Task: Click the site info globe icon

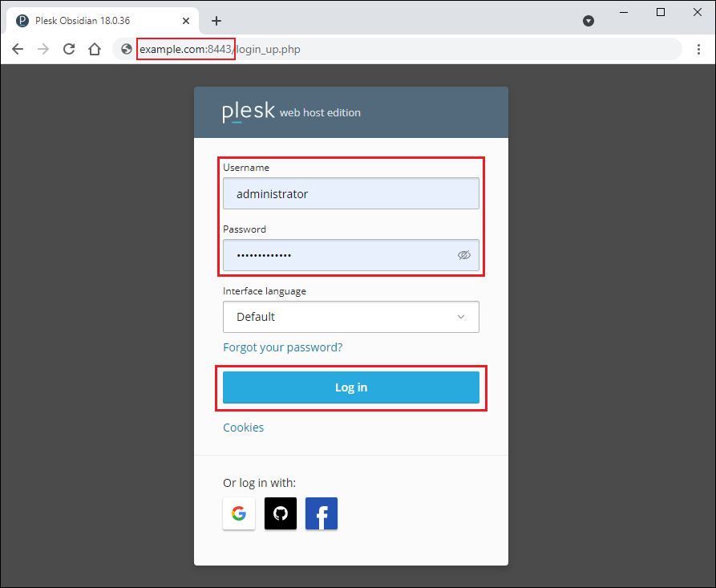Action: (x=127, y=50)
